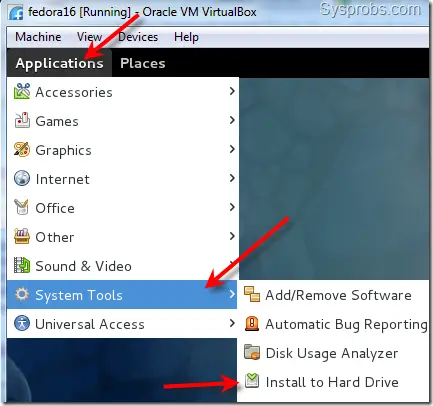The width and height of the screenshot is (433, 406).
Task: Launch Disk Usage Analyzer by its label
Action: pyautogui.click(x=332, y=353)
